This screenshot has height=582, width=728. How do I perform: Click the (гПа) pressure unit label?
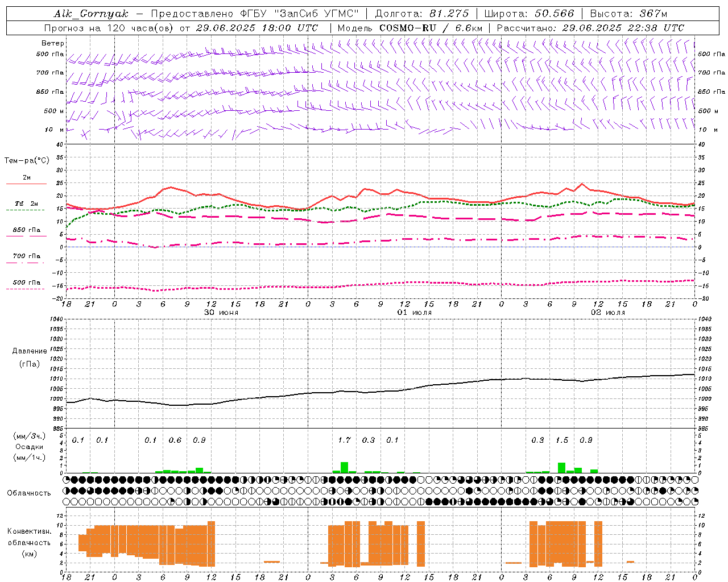(30, 364)
